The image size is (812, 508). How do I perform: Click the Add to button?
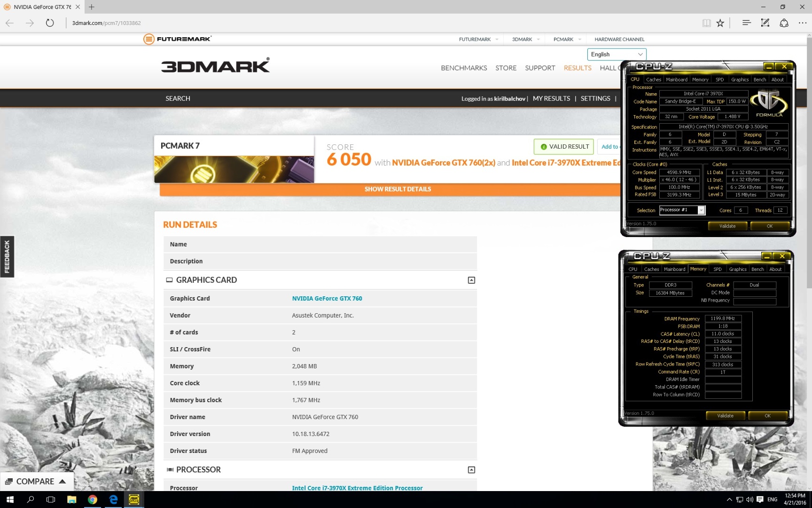(609, 147)
